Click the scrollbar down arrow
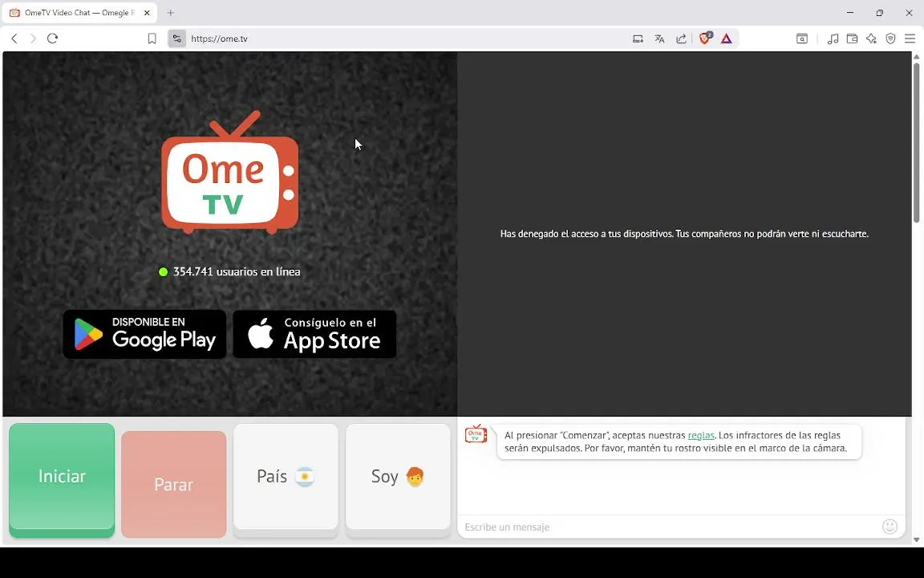The height and width of the screenshot is (578, 924). pos(916,539)
